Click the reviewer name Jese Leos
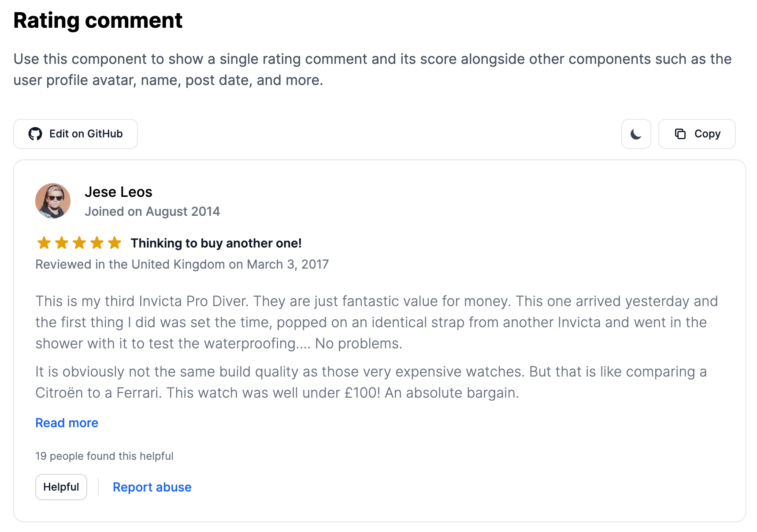Viewport: 757px width, 532px height. 118,192
